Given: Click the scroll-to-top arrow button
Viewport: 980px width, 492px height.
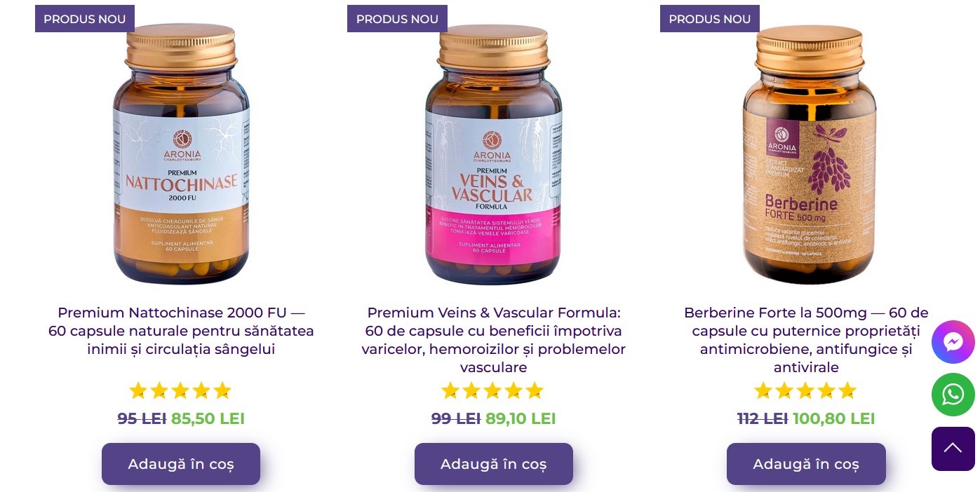Looking at the screenshot, I should point(953,449).
